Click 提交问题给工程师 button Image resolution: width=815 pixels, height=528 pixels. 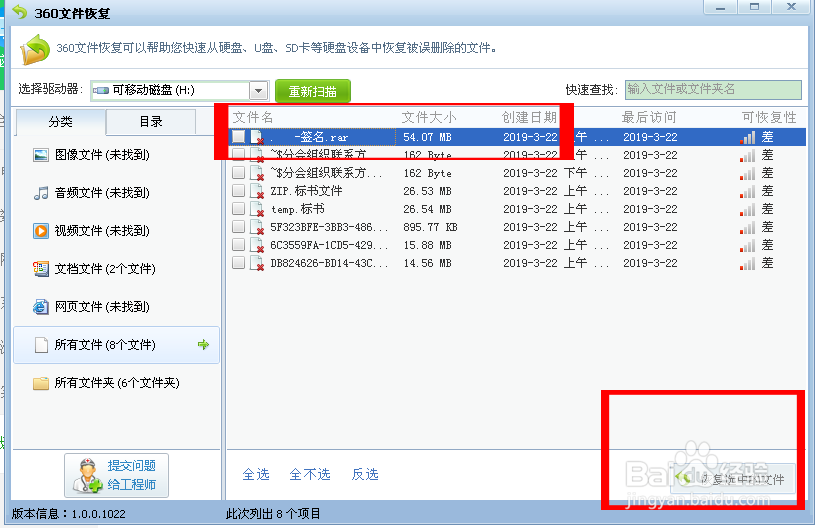click(x=116, y=476)
